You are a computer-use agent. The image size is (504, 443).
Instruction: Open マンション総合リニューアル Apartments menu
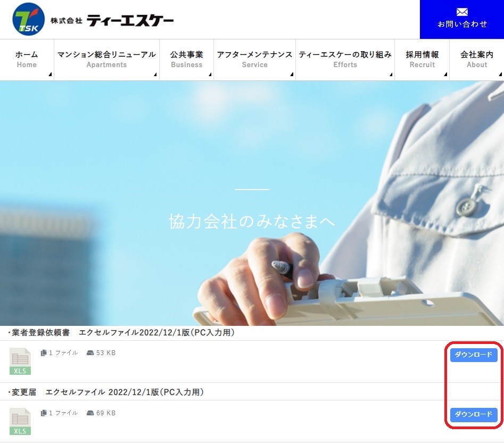(107, 60)
